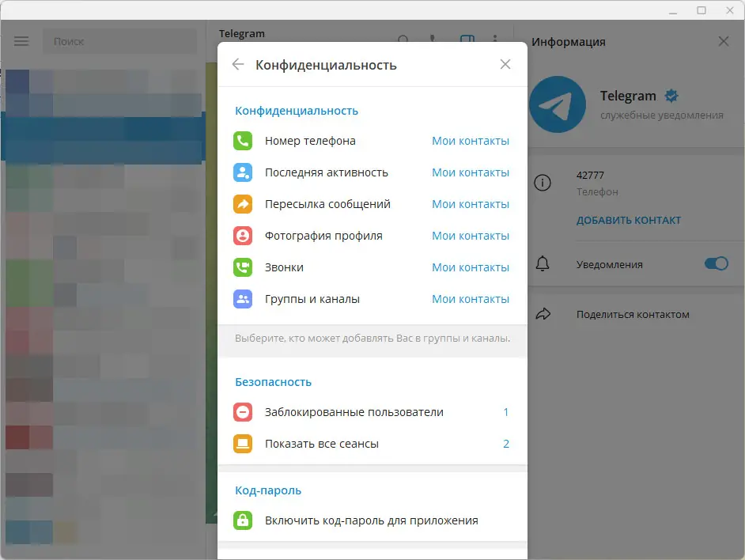Screen dimensions: 745x560
Task: Click the green phone icon for Номер телефона
Action: point(243,141)
